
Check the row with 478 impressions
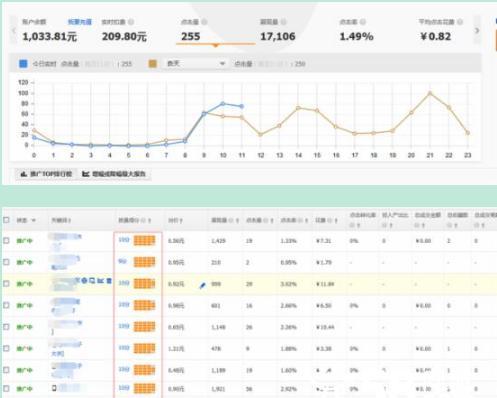pyautogui.click(x=6, y=348)
